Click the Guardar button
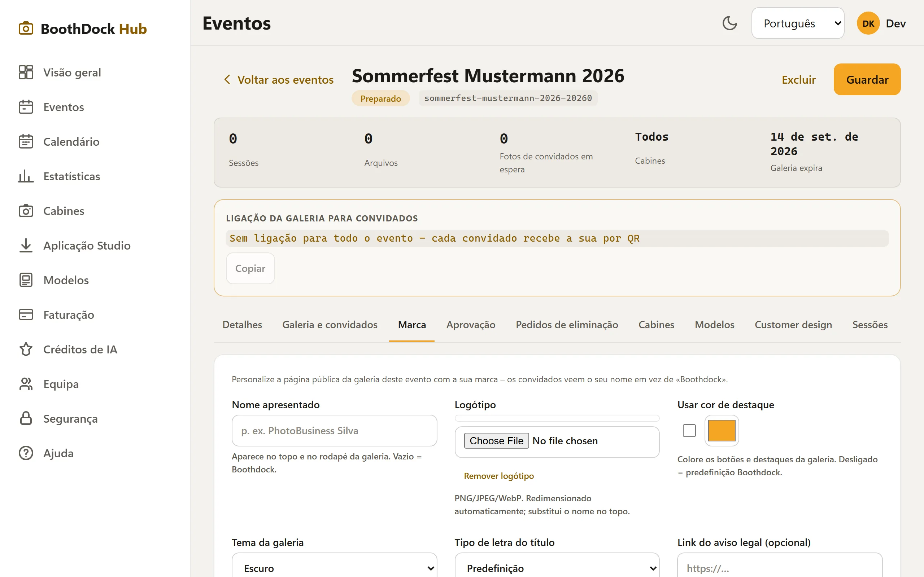This screenshot has width=924, height=577. [x=867, y=79]
